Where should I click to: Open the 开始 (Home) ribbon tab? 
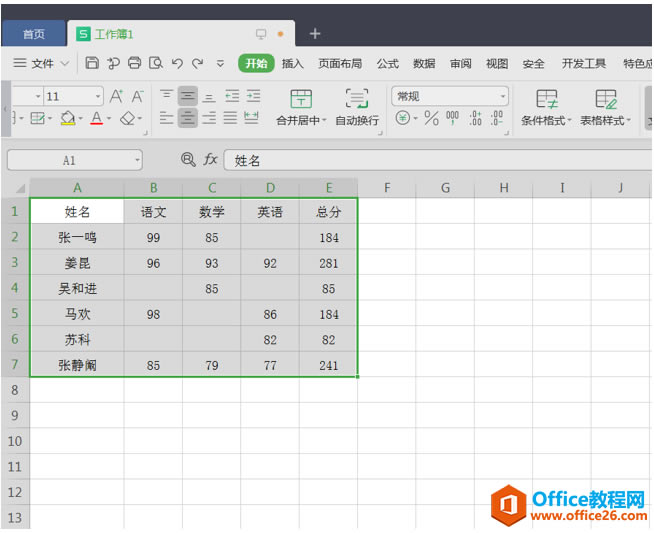click(256, 63)
